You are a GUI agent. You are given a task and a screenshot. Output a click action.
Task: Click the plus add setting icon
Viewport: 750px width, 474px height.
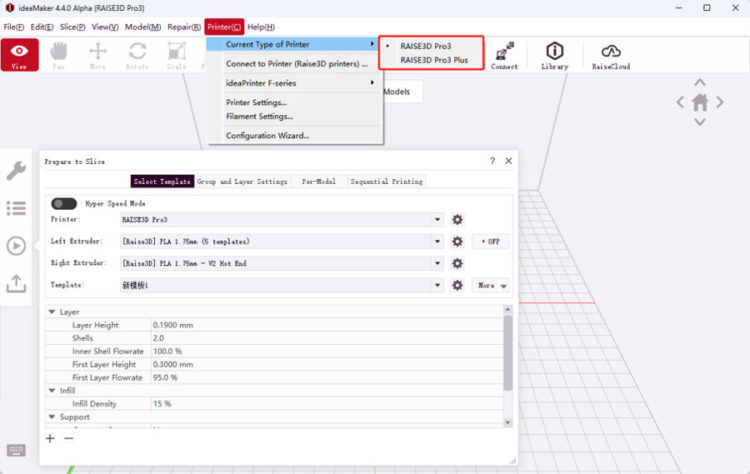(x=50, y=438)
